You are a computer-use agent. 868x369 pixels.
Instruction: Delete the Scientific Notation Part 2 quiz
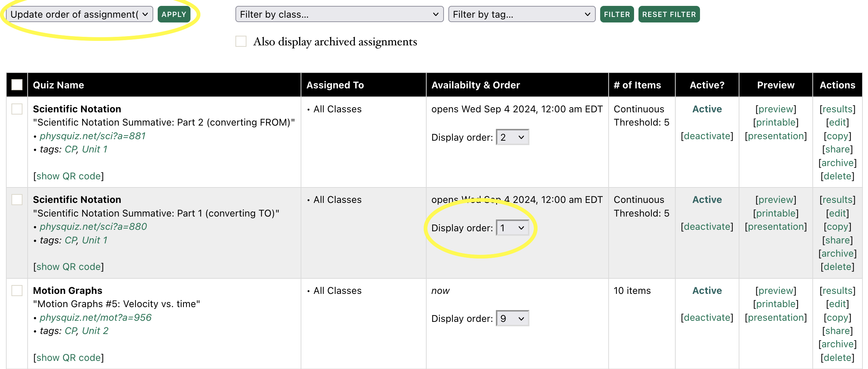coord(837,176)
